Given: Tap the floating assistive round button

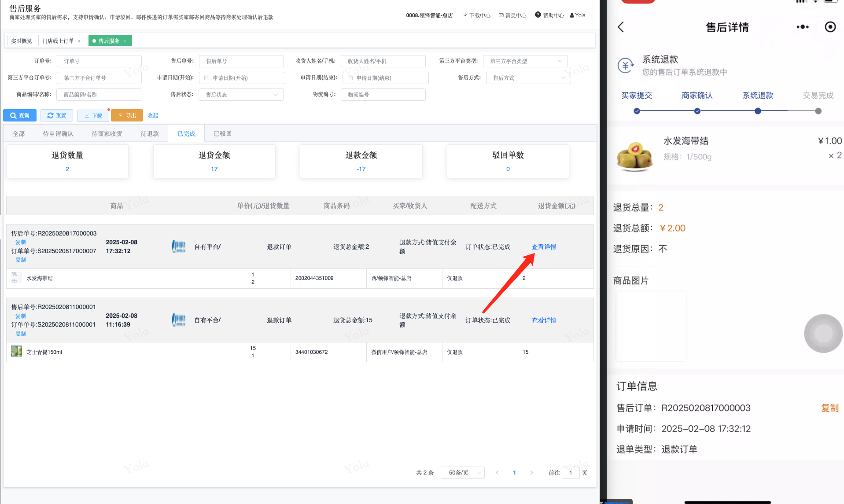Looking at the screenshot, I should (x=823, y=334).
